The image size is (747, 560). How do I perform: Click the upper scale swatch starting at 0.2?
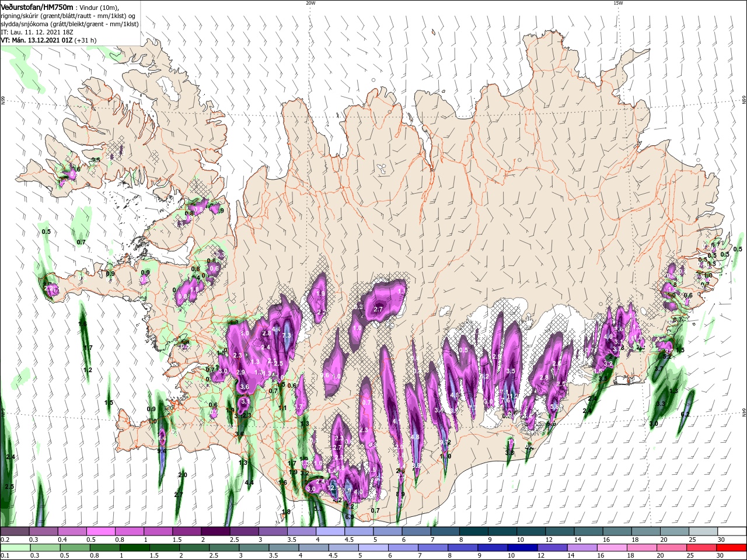[15, 531]
